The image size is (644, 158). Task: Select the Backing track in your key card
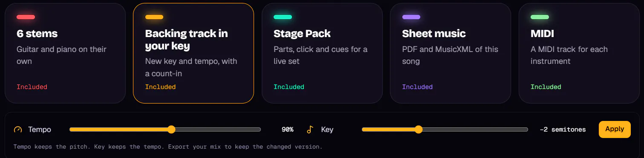point(193,53)
